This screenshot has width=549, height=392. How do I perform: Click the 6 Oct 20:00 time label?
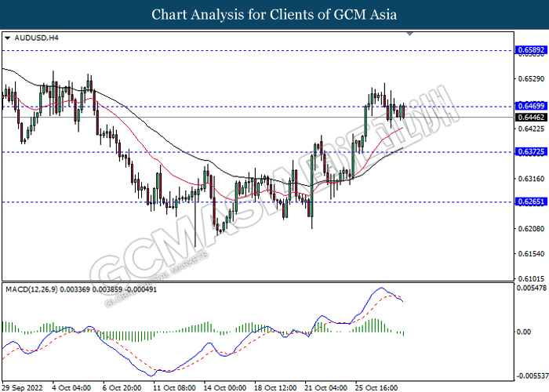[122, 388]
